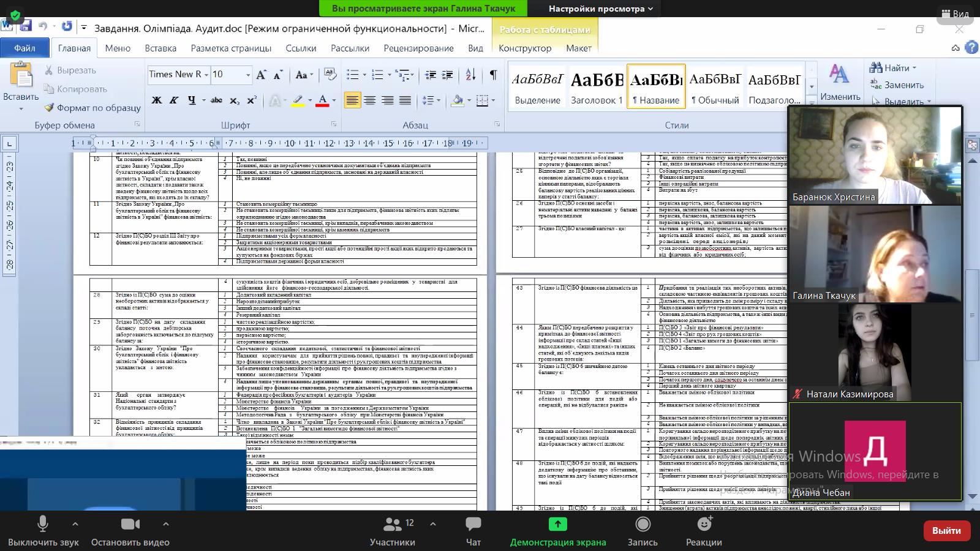Open the Change Case (Aa) dropdown
Screen dimensions: 980x551
[303, 75]
